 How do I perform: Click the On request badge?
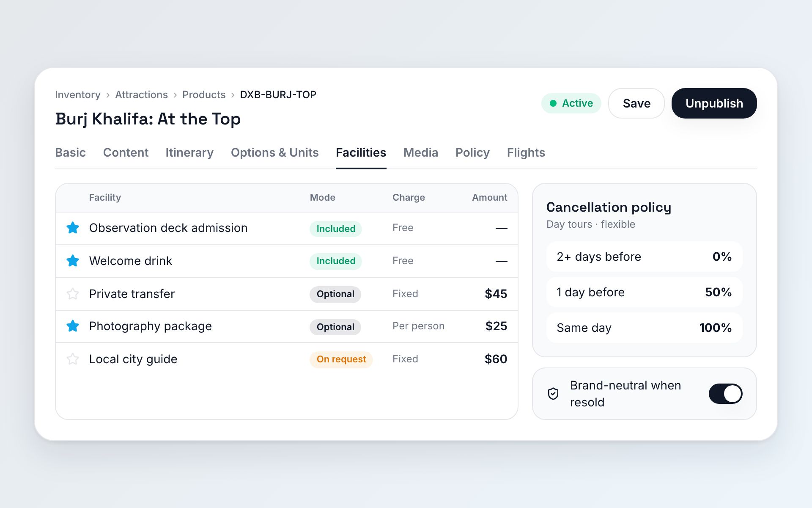tap(341, 359)
